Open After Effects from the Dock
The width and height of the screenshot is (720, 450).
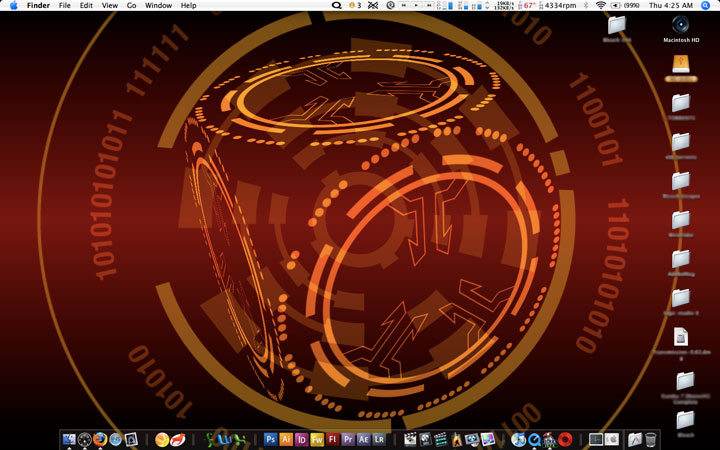[x=363, y=439]
